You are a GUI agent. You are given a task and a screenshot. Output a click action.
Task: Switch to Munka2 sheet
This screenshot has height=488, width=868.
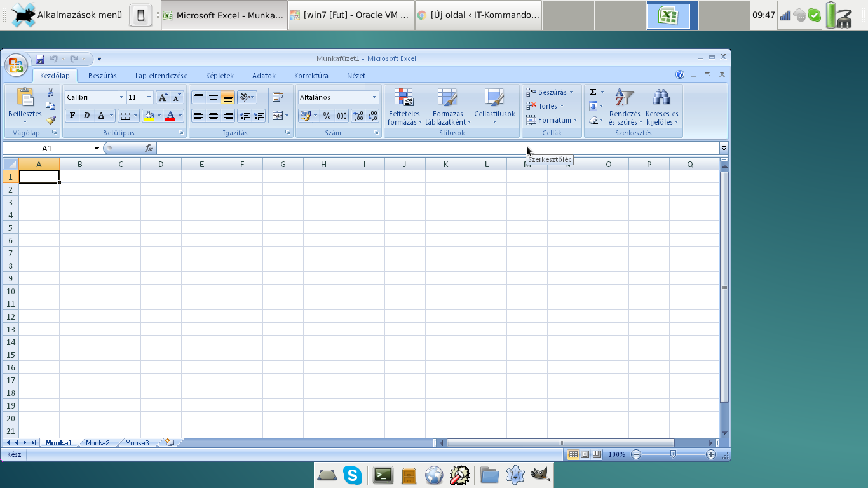click(x=98, y=443)
